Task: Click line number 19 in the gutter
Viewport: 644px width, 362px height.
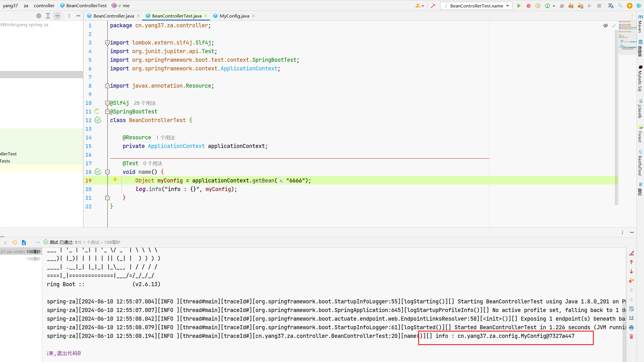Action: [x=88, y=180]
